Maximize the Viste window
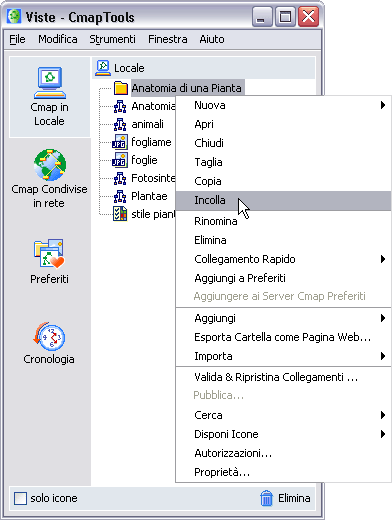The height and width of the screenshot is (520, 392). pyautogui.click(x=285, y=17)
